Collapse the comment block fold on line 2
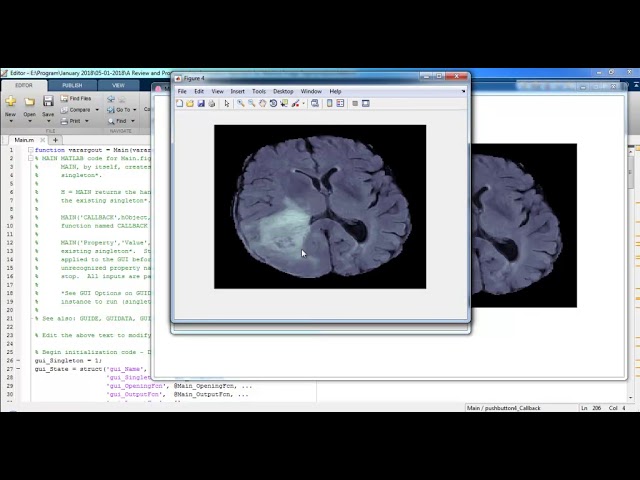The height and width of the screenshot is (480, 640). tap(31, 158)
